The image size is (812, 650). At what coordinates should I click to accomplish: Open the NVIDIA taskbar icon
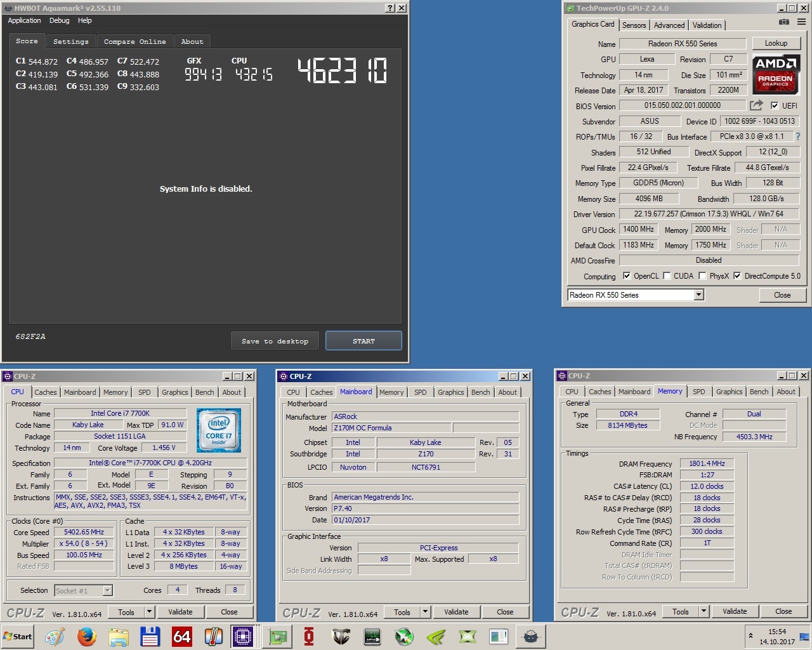[436, 636]
